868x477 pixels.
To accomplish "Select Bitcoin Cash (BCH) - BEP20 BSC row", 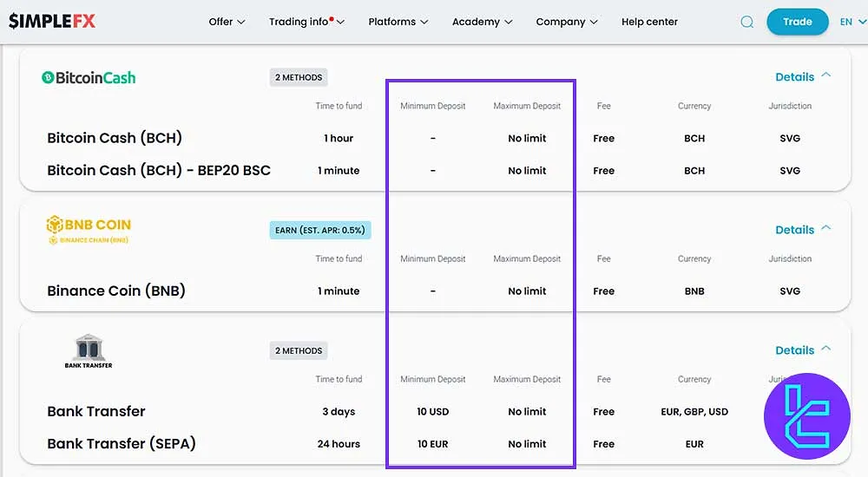I will click(159, 171).
